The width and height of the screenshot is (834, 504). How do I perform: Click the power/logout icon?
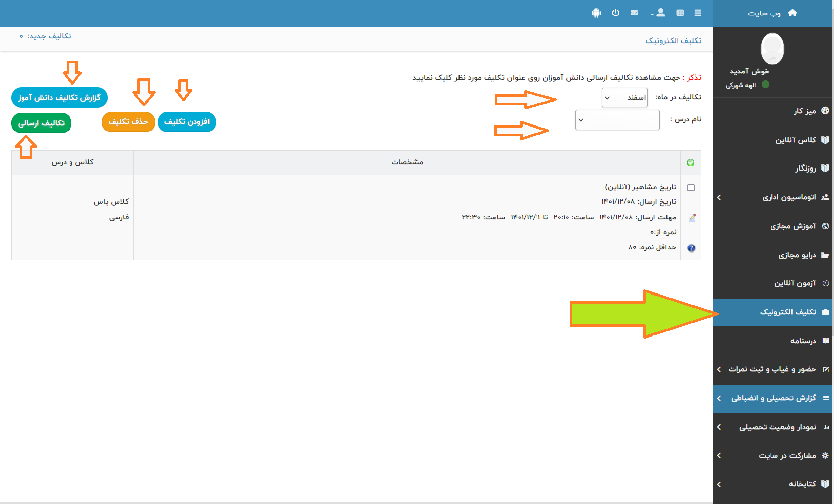(615, 13)
